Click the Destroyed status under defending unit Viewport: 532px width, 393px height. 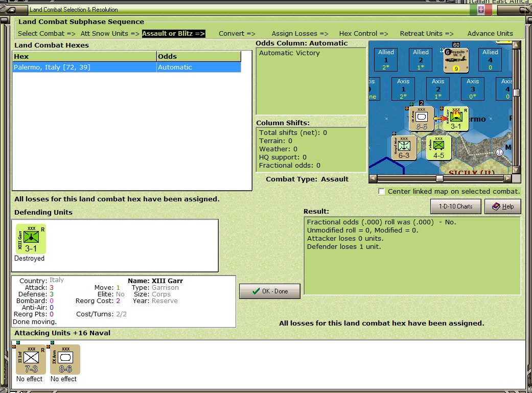[x=29, y=258]
